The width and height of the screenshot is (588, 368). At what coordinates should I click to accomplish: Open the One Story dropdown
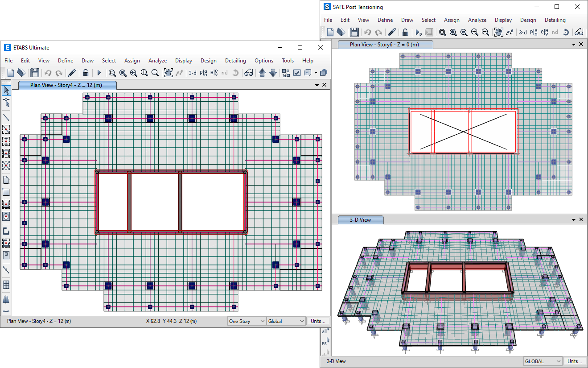[247, 321]
